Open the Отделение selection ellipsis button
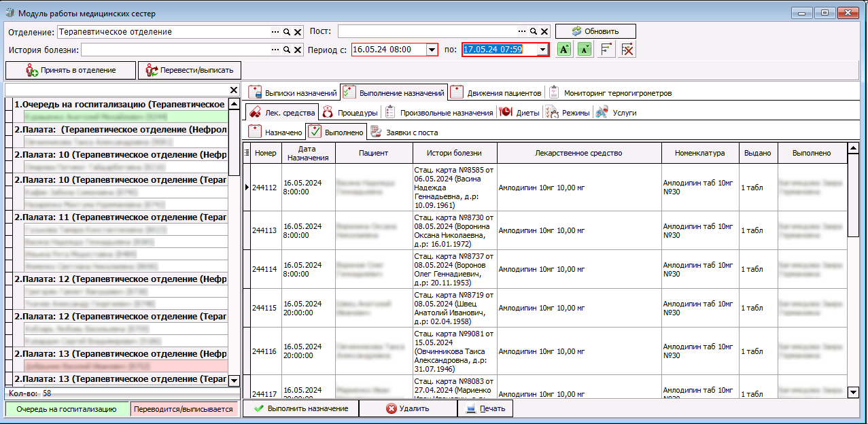The width and height of the screenshot is (868, 424). click(275, 32)
